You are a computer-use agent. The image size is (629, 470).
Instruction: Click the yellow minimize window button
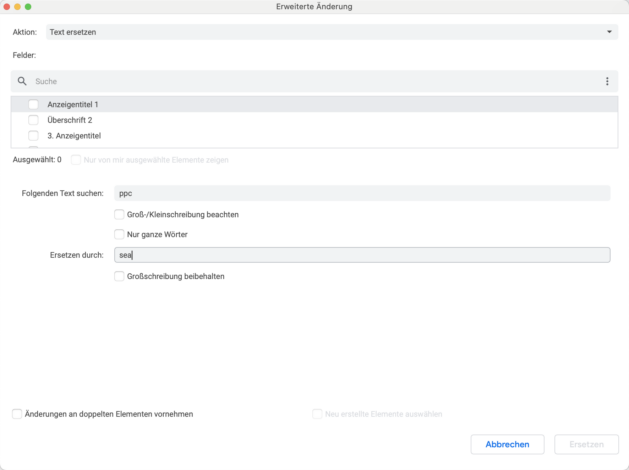click(x=17, y=7)
